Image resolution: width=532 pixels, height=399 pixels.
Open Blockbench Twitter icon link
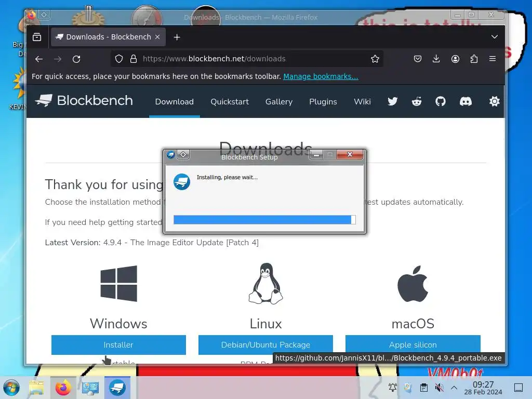(x=393, y=101)
